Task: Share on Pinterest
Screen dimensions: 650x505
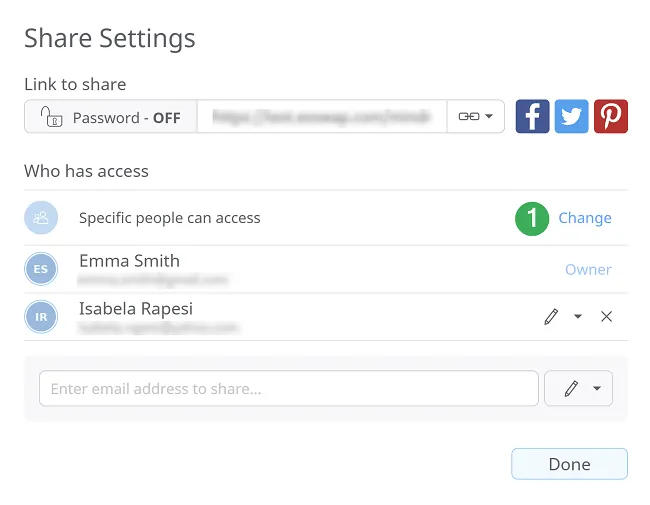Action: tap(610, 117)
